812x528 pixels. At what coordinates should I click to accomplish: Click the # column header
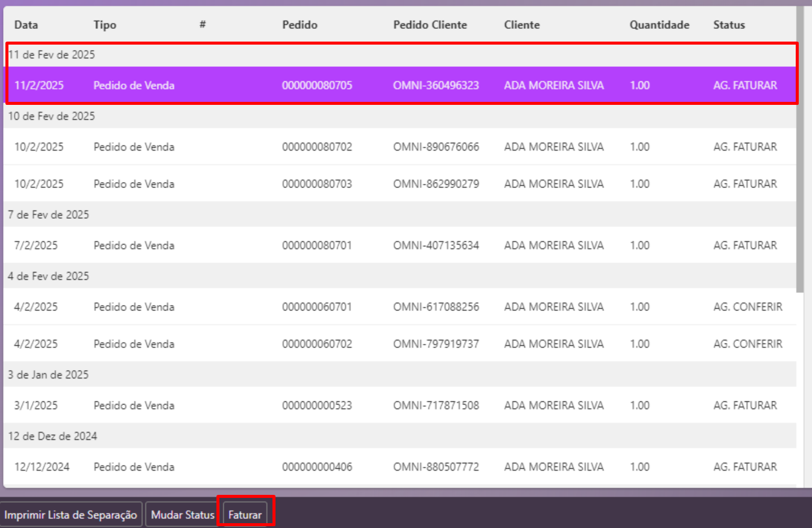203,25
